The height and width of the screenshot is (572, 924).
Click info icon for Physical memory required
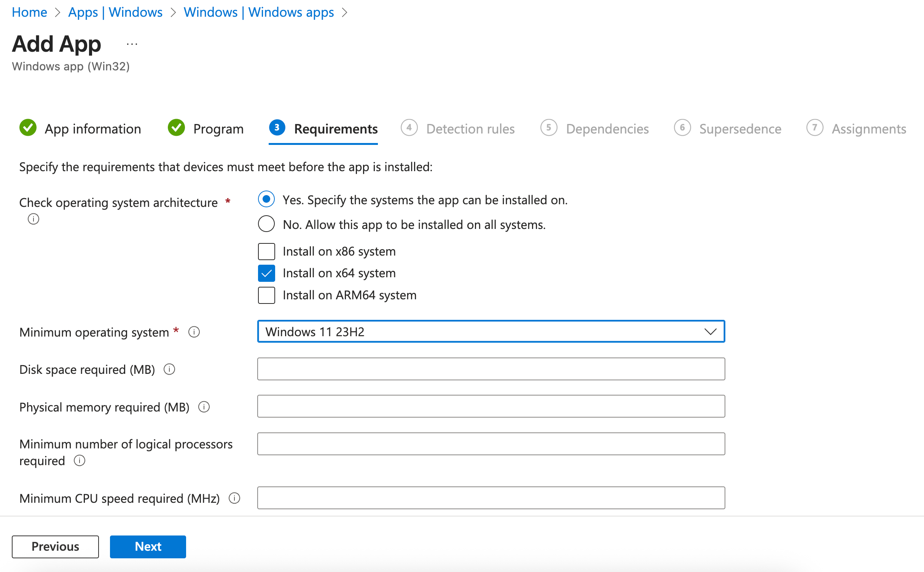(x=204, y=407)
